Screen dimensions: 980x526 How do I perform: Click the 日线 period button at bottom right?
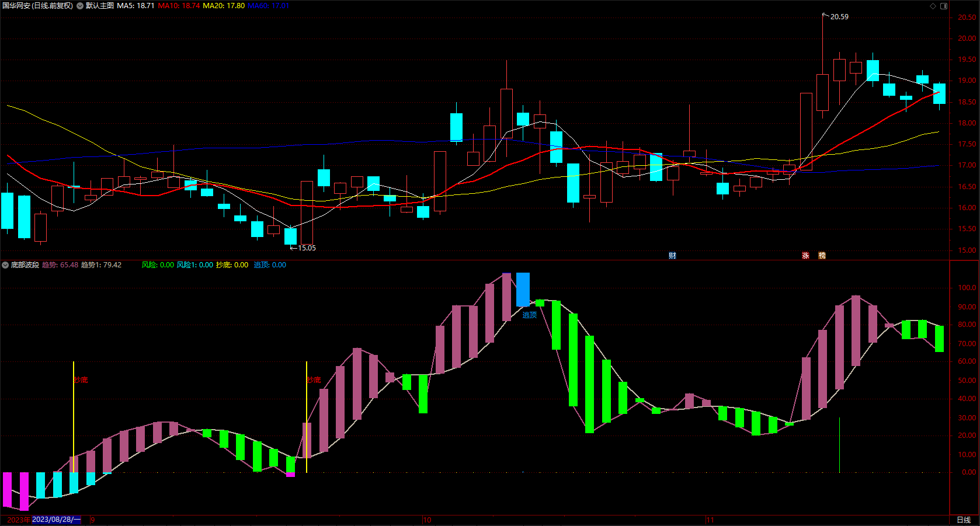click(x=964, y=520)
